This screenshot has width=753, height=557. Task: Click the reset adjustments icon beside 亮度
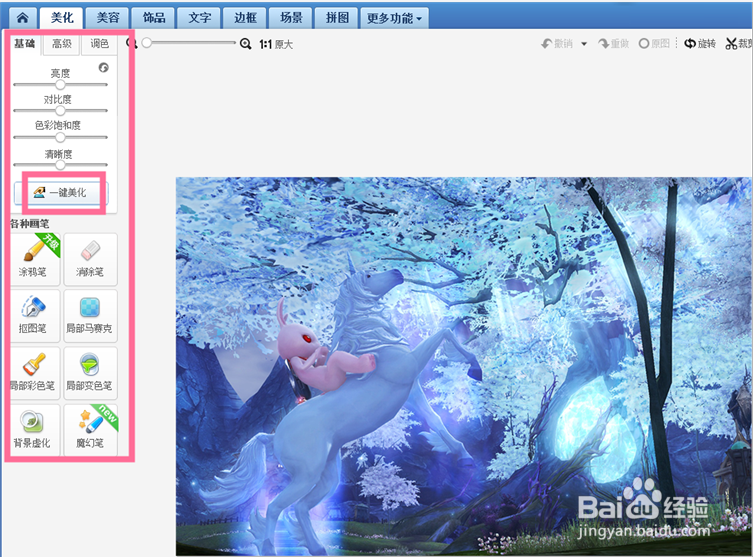(104, 68)
